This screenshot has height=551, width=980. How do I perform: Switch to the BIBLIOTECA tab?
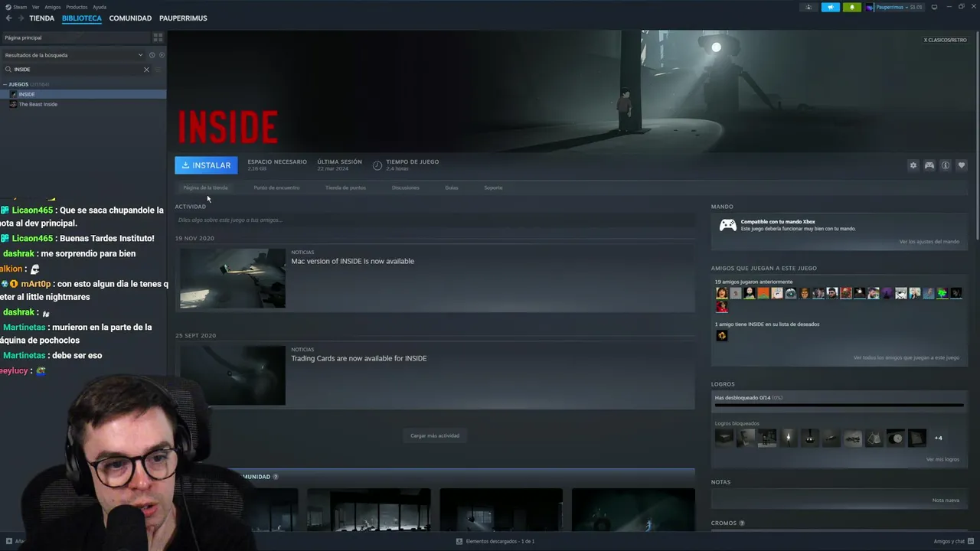pos(82,18)
